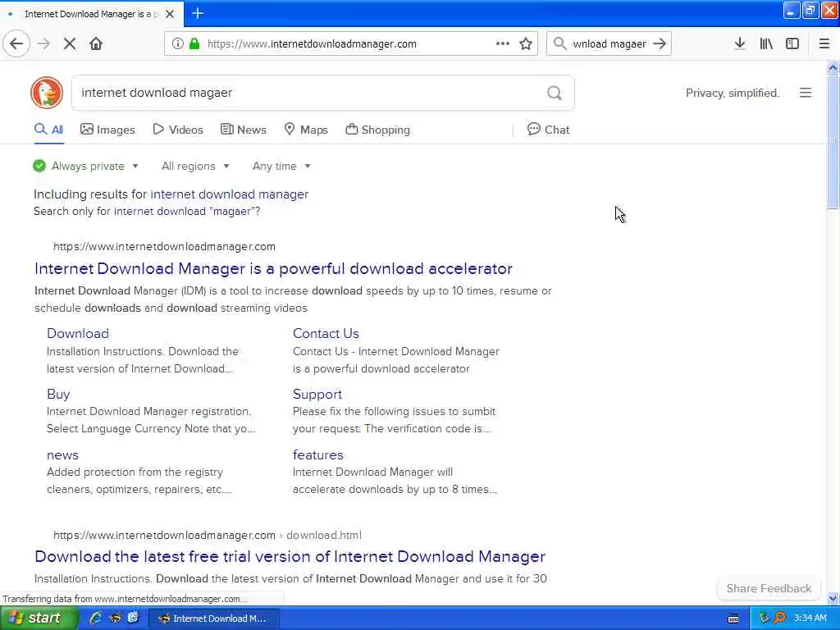This screenshot has height=630, width=840.
Task: Open the Downloads toolbar icon
Action: point(740,44)
